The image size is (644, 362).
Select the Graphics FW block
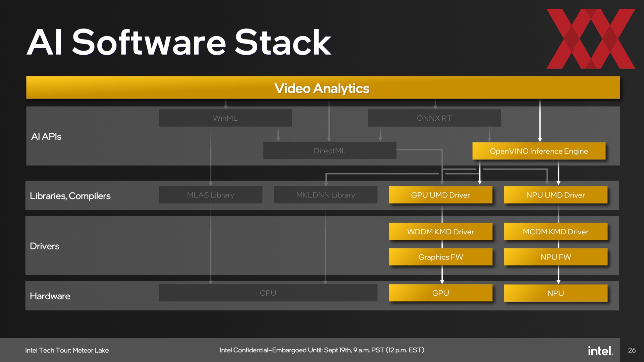point(441,257)
